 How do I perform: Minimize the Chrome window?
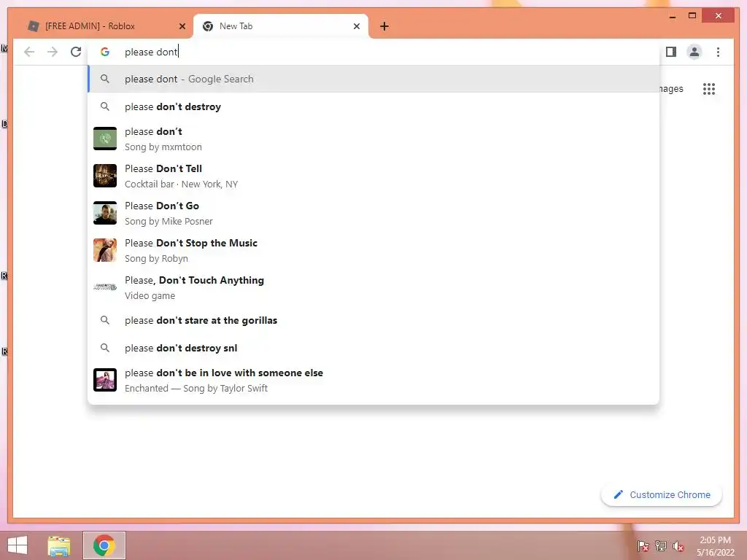click(673, 16)
